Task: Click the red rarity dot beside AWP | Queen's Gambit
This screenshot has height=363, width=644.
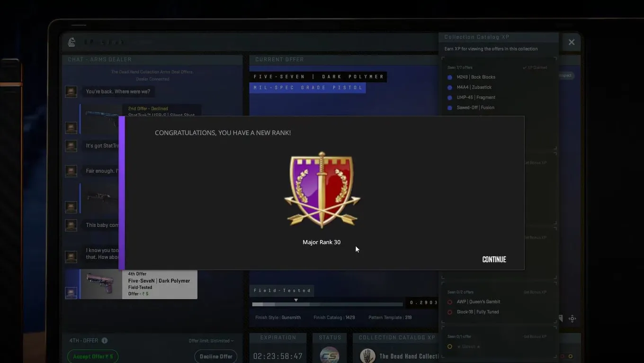Action: (x=450, y=302)
